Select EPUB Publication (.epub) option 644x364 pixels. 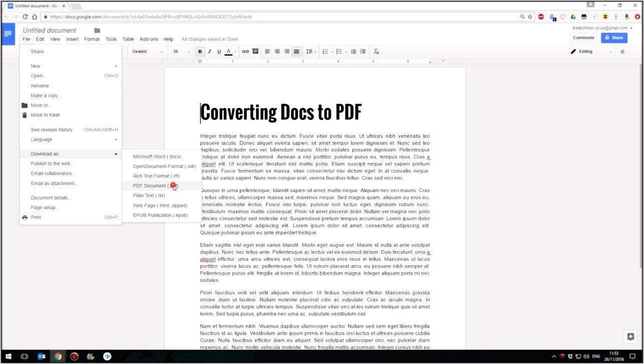click(161, 215)
